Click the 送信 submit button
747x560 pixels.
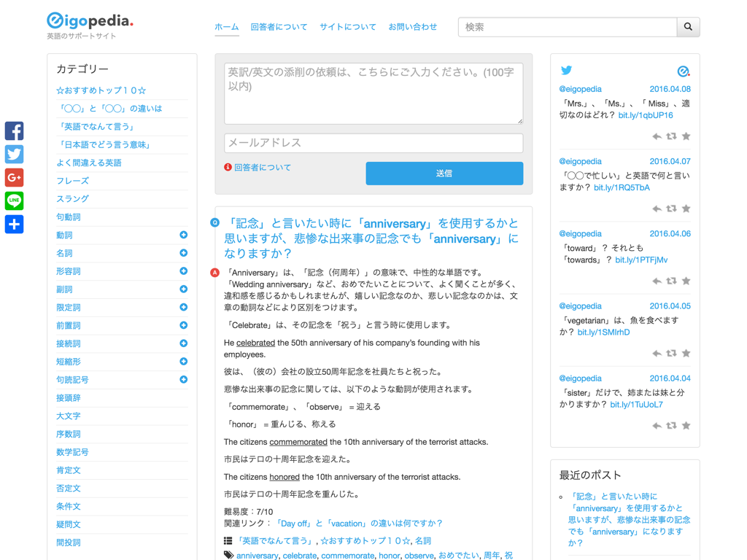click(444, 174)
